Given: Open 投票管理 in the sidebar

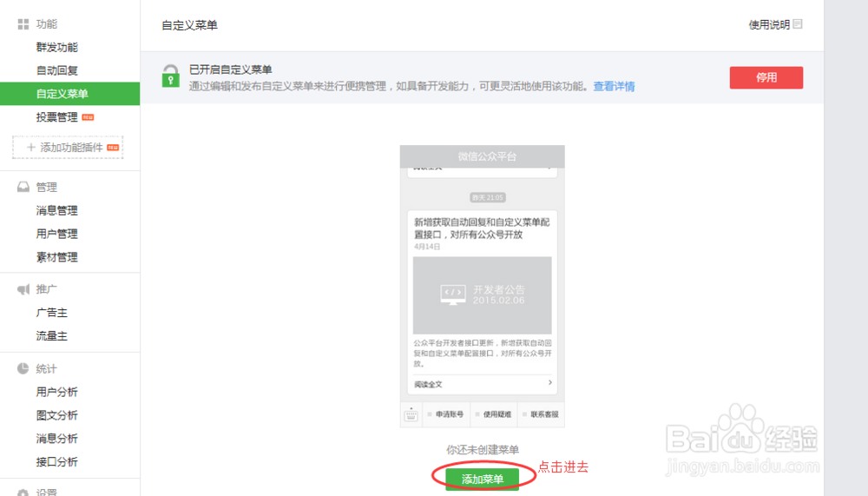Looking at the screenshot, I should tap(57, 117).
